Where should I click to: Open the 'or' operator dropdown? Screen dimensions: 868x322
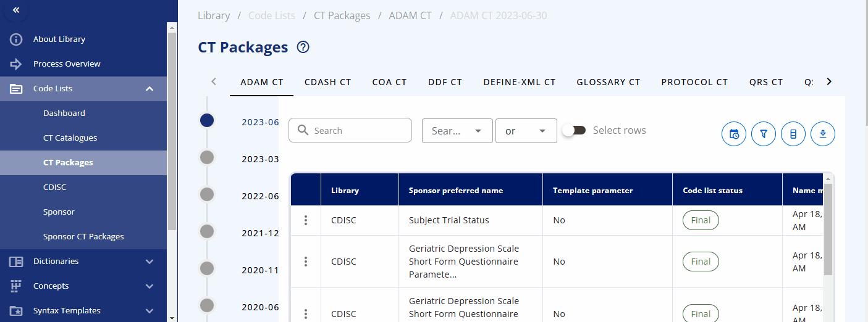[526, 131]
